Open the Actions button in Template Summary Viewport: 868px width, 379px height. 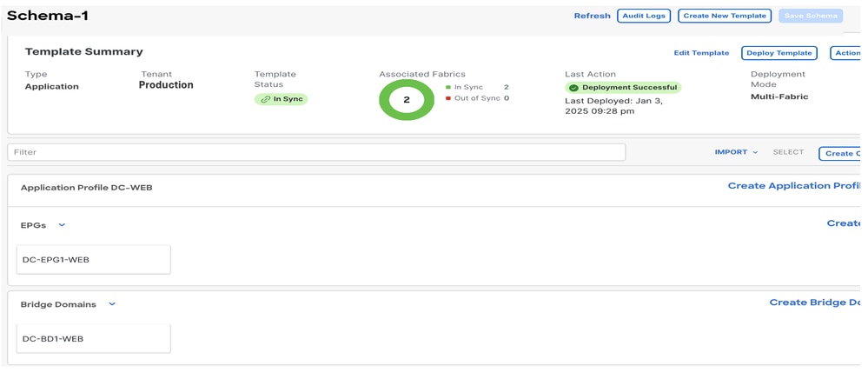pyautogui.click(x=845, y=53)
